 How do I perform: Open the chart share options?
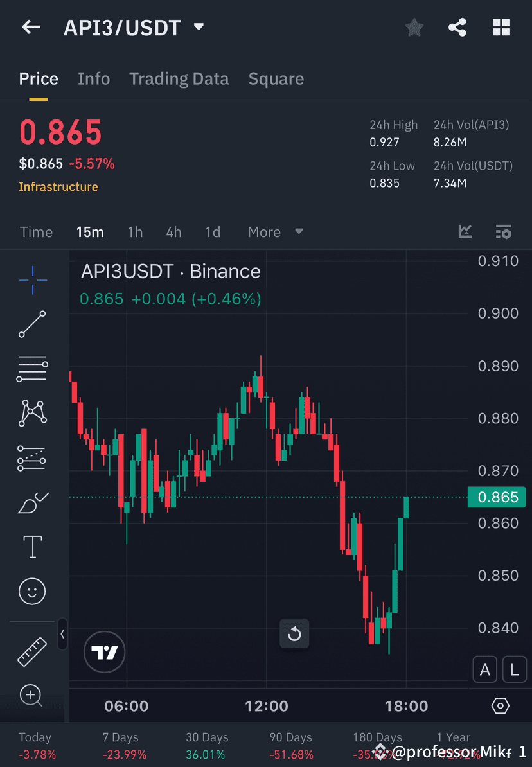tap(457, 27)
